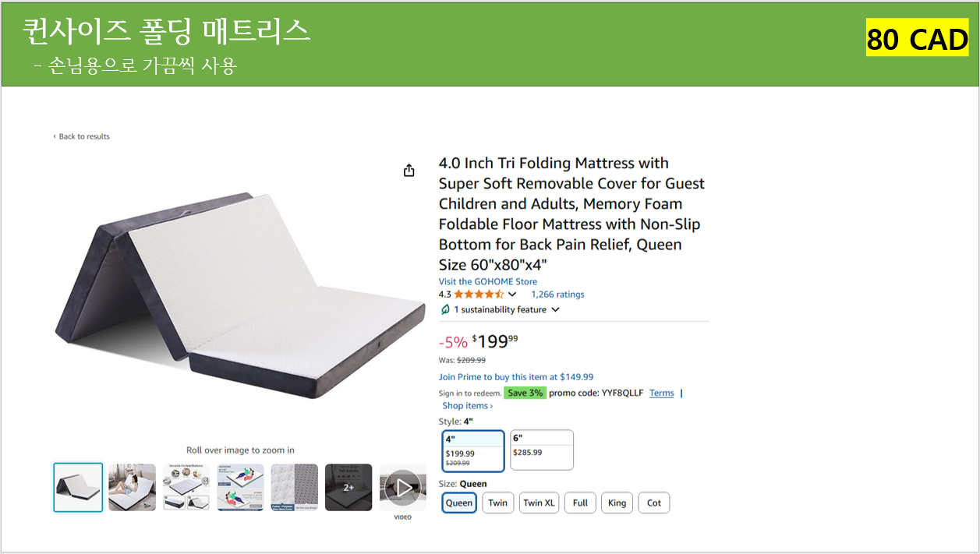Select the 6" style option

point(542,450)
